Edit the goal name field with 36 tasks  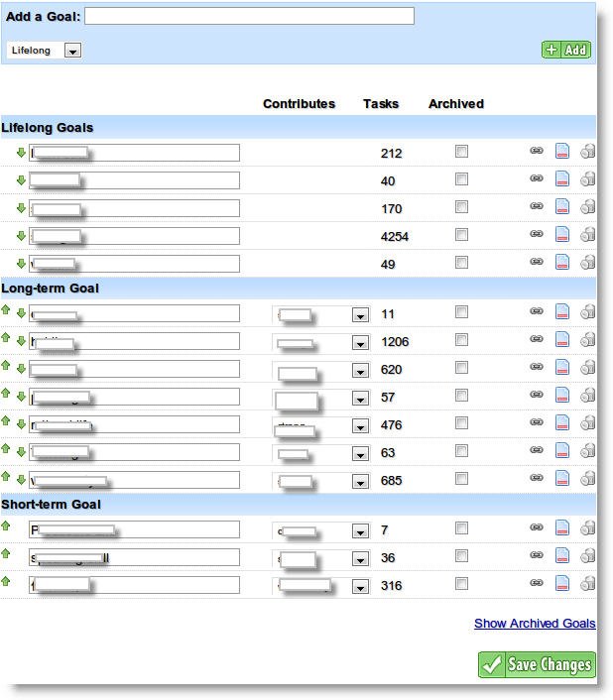134,557
